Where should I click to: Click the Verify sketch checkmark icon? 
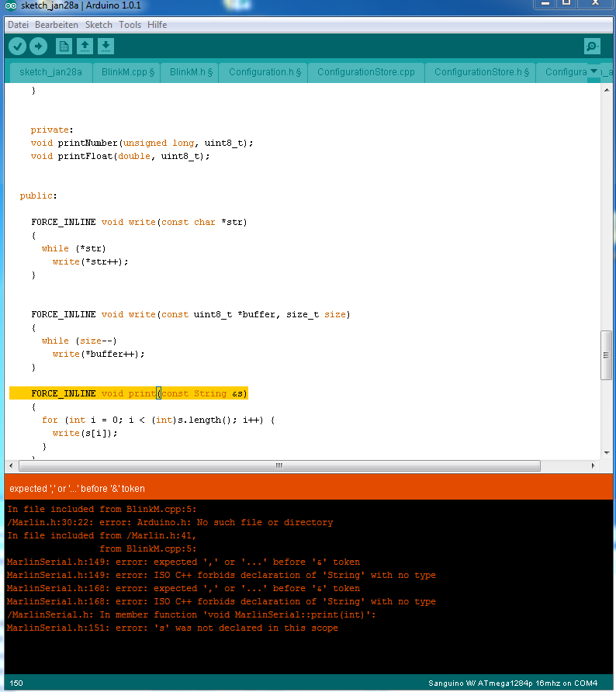coord(17,47)
